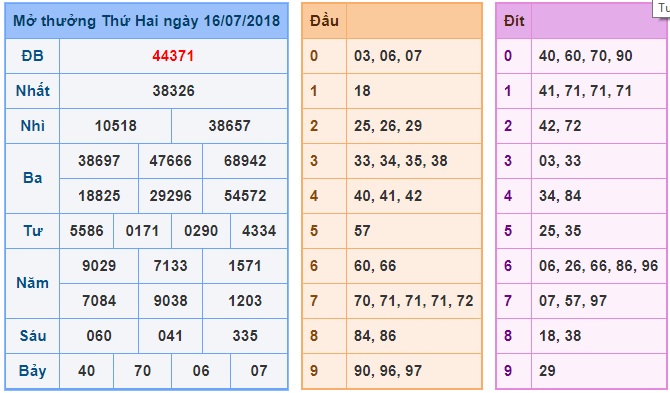670x393 pixels.
Task: Click the table header dated 16/07/2018
Action: point(147,21)
